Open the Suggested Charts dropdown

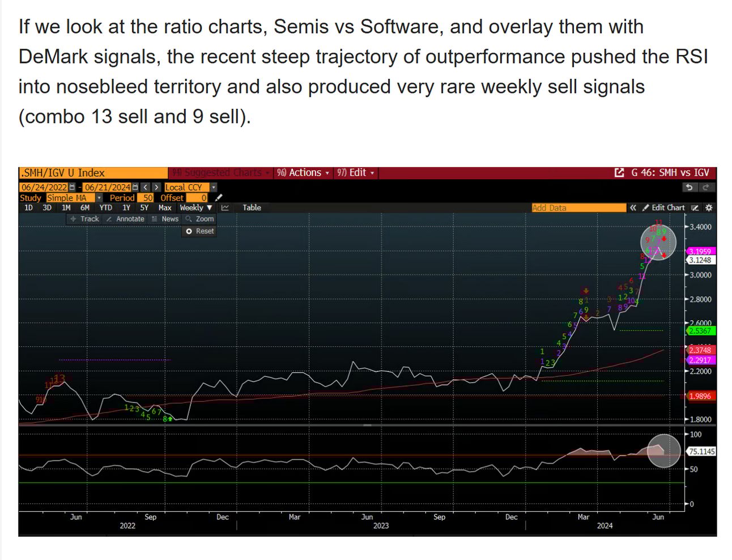point(221,172)
